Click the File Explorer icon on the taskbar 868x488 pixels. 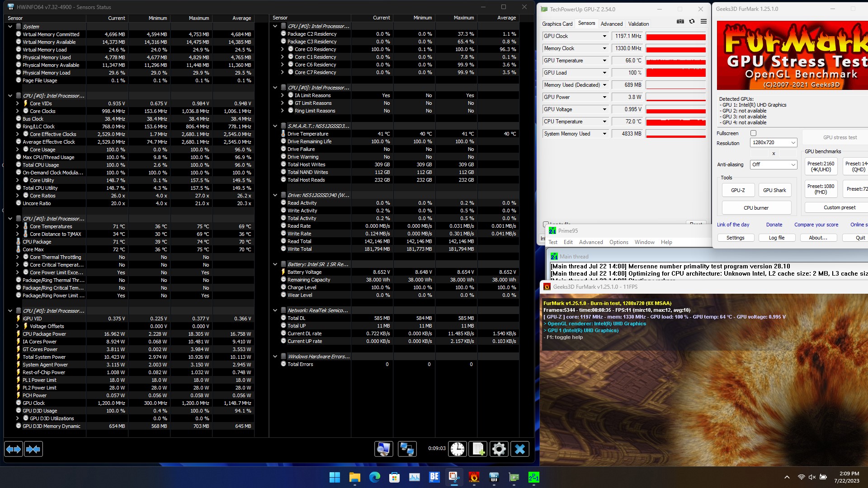coord(354,477)
